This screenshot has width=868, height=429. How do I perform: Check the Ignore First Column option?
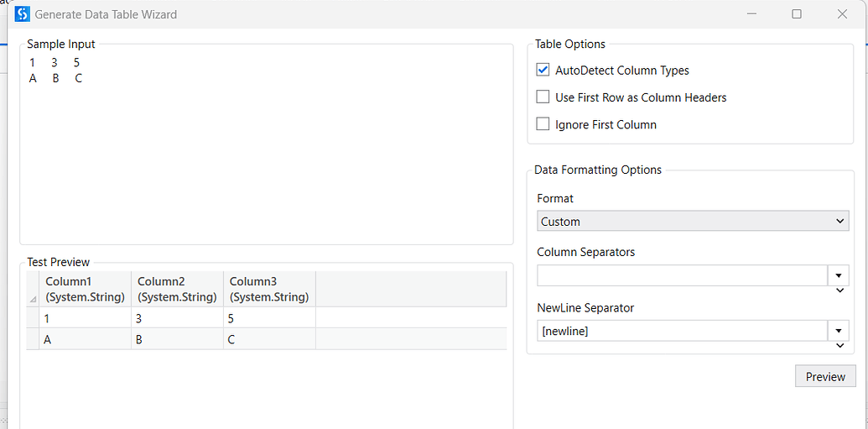(x=543, y=124)
